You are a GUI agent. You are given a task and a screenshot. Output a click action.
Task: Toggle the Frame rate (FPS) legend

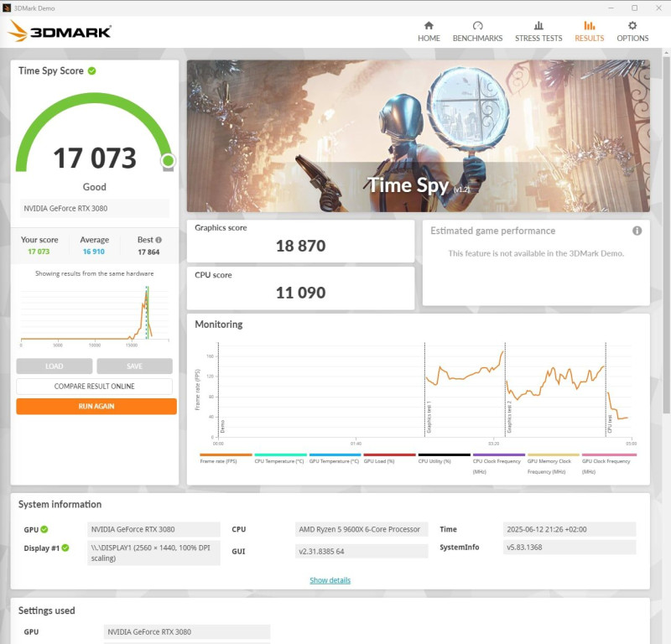226,460
